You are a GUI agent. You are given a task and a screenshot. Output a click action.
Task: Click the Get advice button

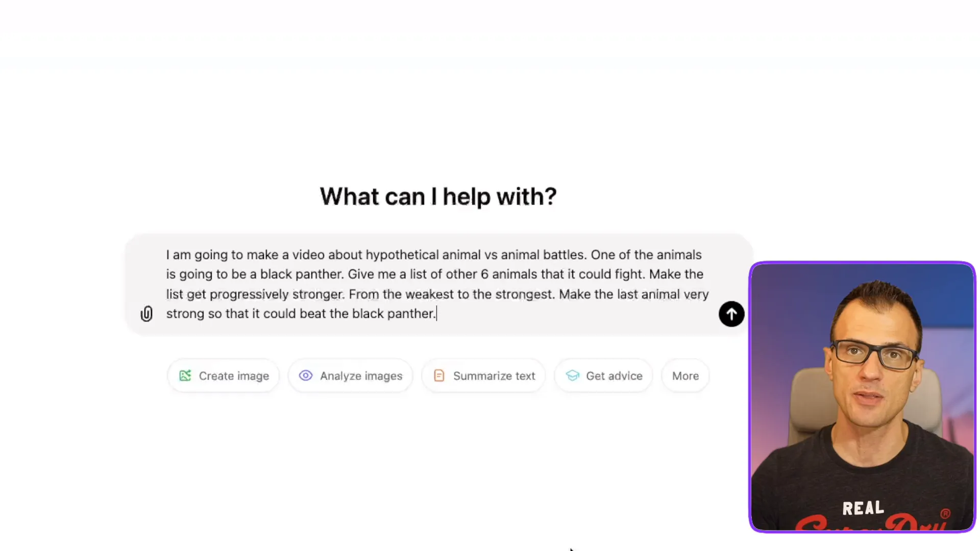click(x=604, y=375)
